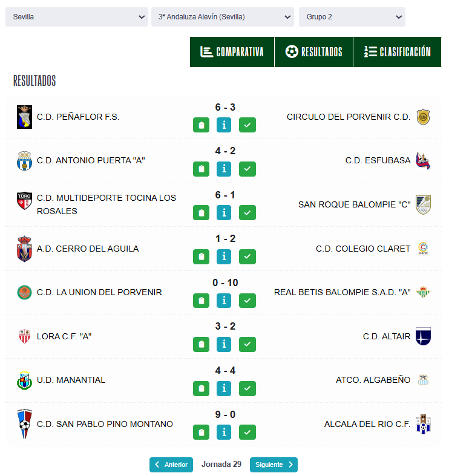Click clipboard icon for Peñaflor vs Circulo match

201,125
